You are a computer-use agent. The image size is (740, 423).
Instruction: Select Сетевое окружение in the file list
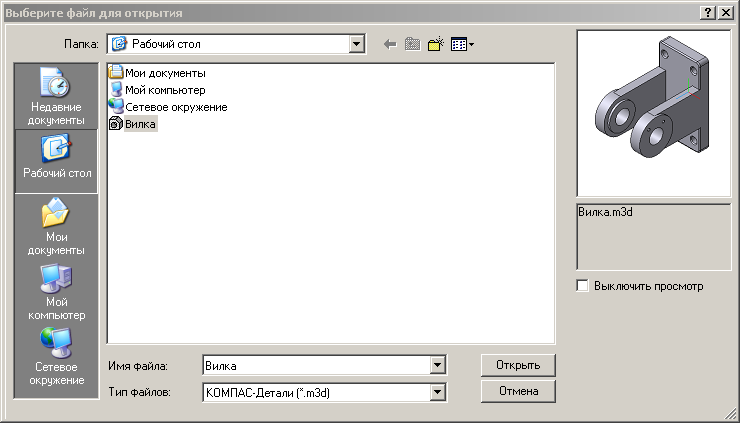pyautogui.click(x=168, y=107)
